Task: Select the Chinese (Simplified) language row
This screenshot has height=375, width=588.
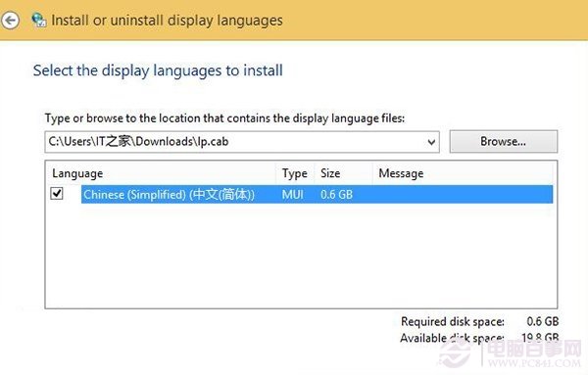Action: coord(317,195)
